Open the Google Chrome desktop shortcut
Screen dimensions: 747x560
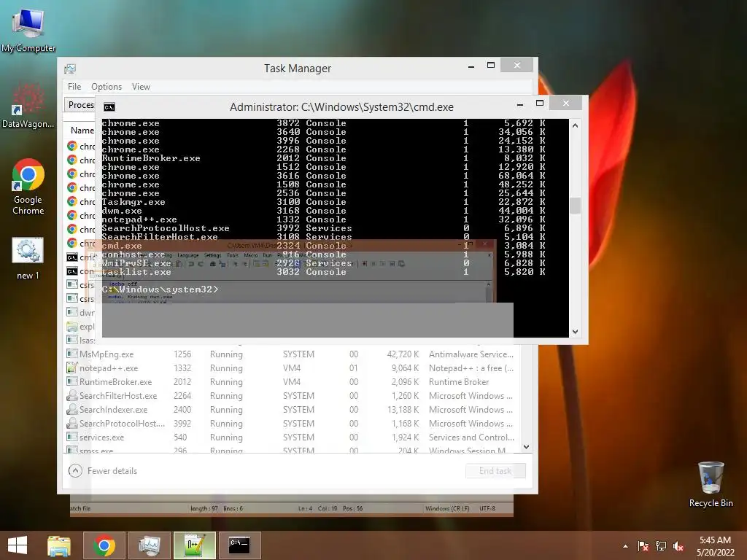(28, 186)
